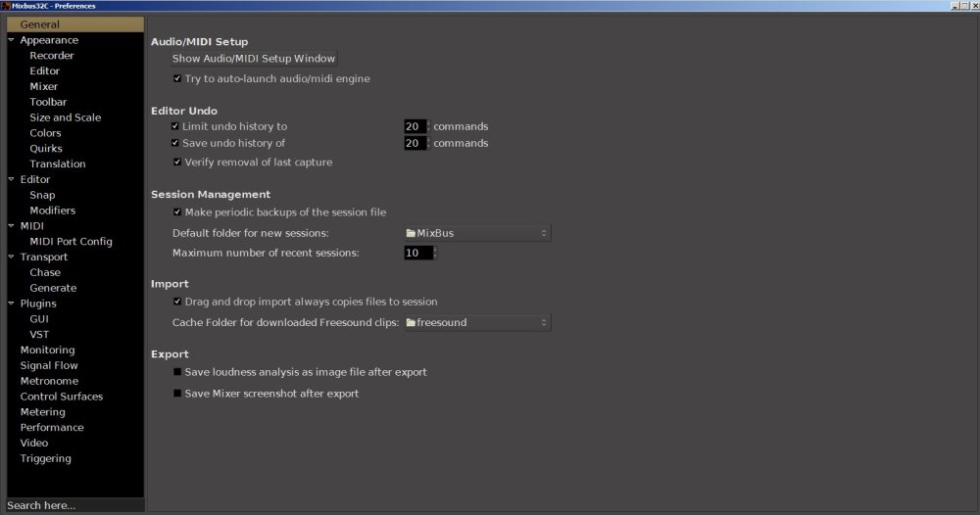Open the Modifiers preferences page
Screen dimensions: 980x515
(x=53, y=211)
